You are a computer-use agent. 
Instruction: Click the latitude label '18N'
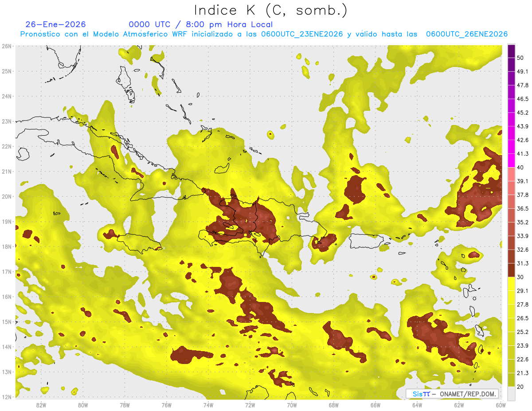coord(6,247)
